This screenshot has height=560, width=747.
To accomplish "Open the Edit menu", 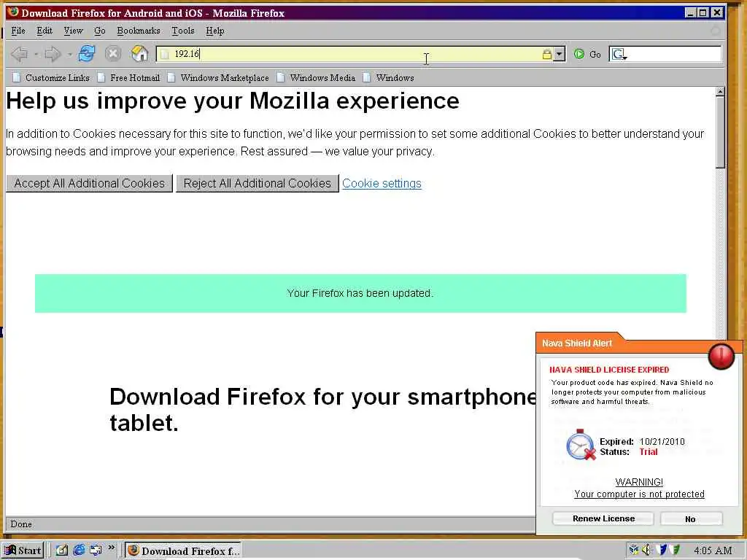I will (44, 31).
